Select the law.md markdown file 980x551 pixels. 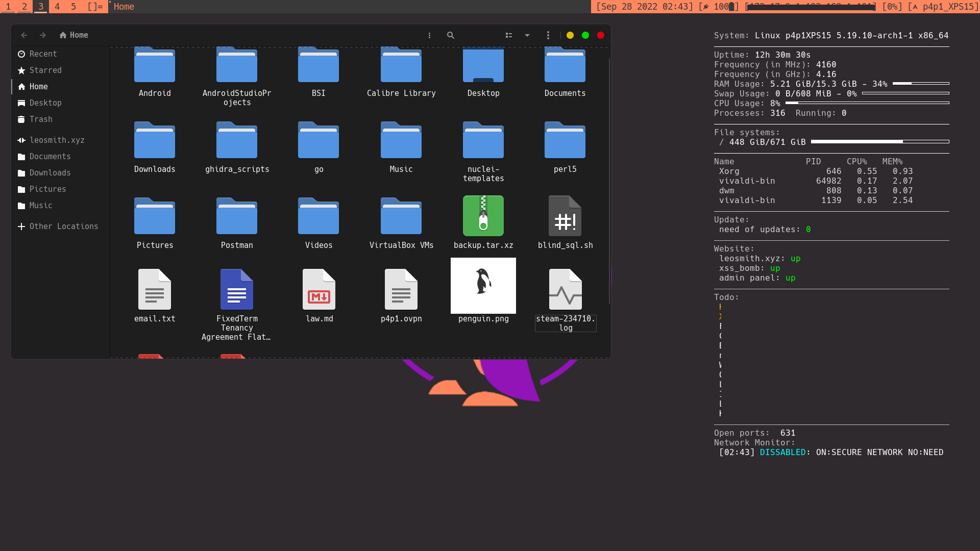coord(318,290)
